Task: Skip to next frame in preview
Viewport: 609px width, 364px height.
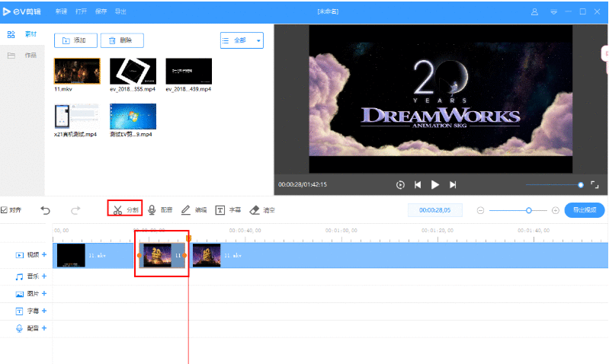Action: click(x=453, y=184)
